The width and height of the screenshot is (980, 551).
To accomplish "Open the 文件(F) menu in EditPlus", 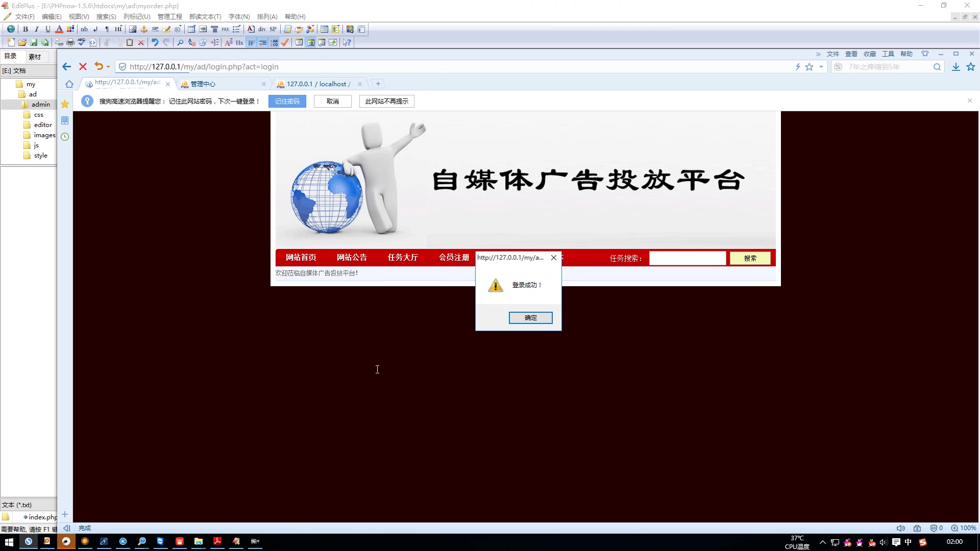I will pyautogui.click(x=24, y=17).
